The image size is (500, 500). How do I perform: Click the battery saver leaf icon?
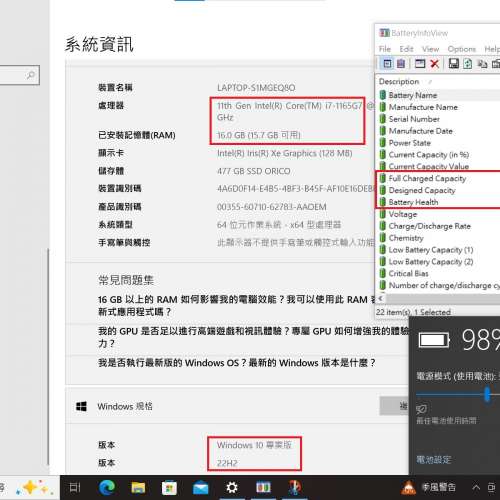tap(421, 409)
